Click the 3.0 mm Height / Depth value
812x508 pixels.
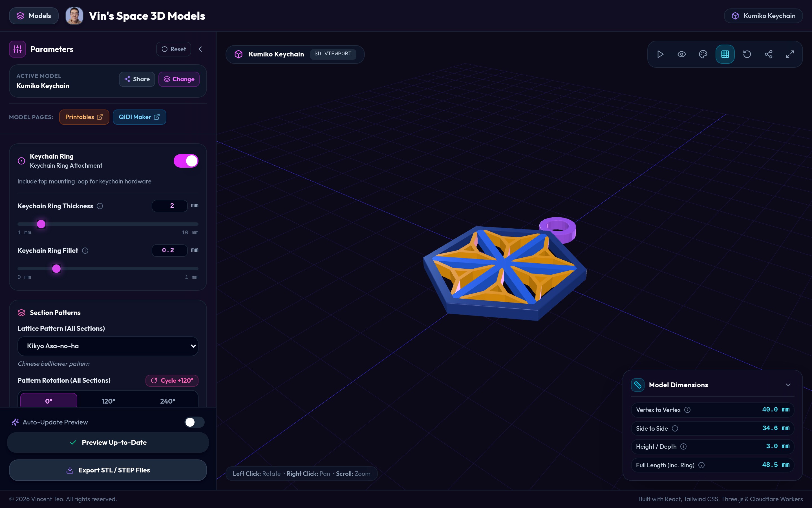(x=777, y=446)
